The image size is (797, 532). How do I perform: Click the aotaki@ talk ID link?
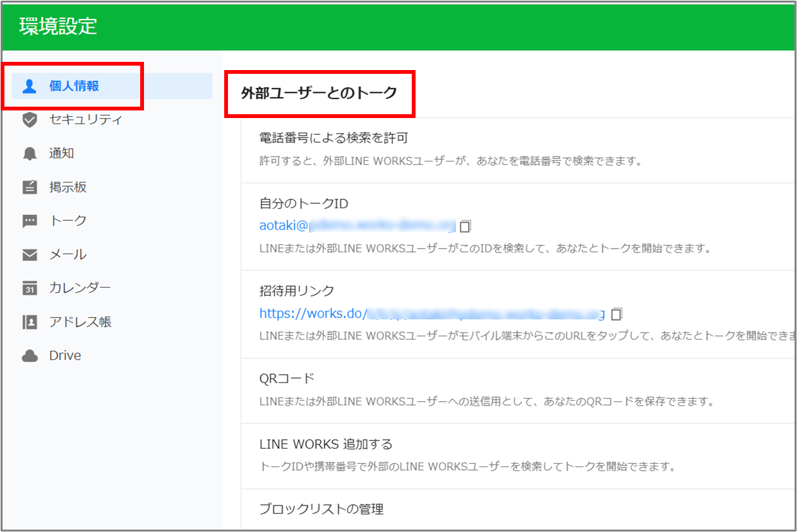[x=357, y=225]
